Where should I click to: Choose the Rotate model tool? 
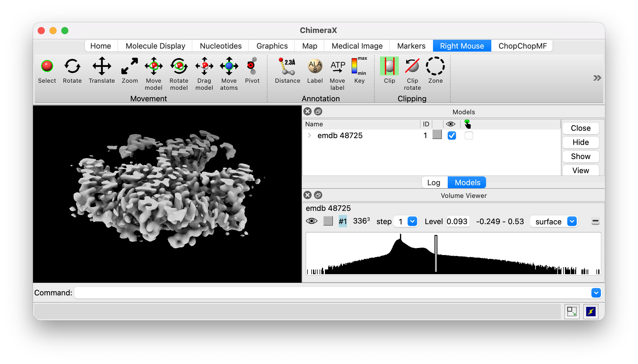click(179, 66)
